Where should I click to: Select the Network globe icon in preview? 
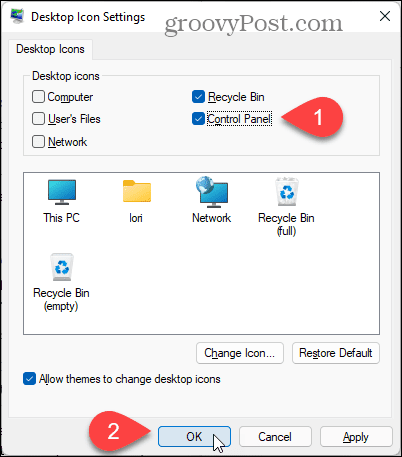click(x=212, y=191)
